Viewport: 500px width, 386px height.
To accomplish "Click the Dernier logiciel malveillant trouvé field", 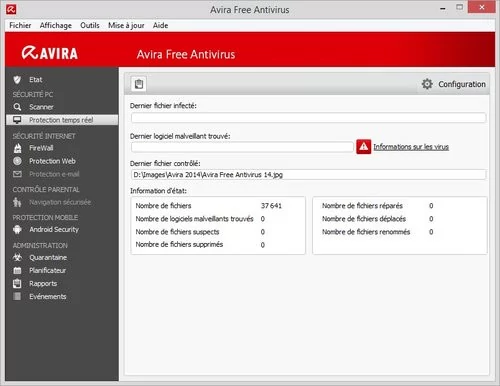I will (x=242, y=147).
